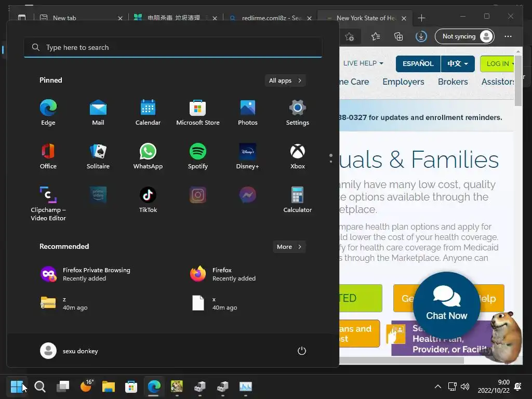
Task: Open Edge Downloads panel
Action: (421, 36)
